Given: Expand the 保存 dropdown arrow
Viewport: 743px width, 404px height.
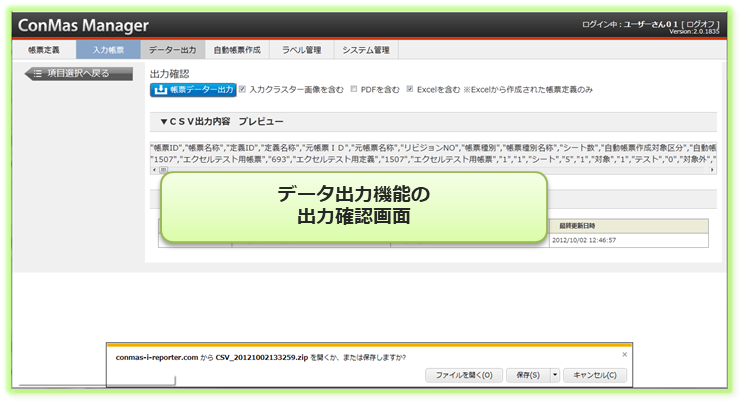Looking at the screenshot, I should [x=554, y=376].
